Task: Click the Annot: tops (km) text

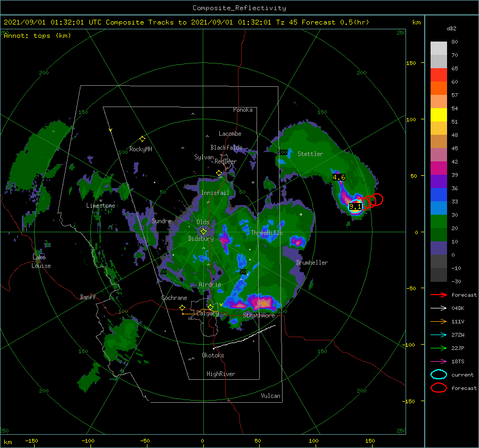Action: click(37, 36)
